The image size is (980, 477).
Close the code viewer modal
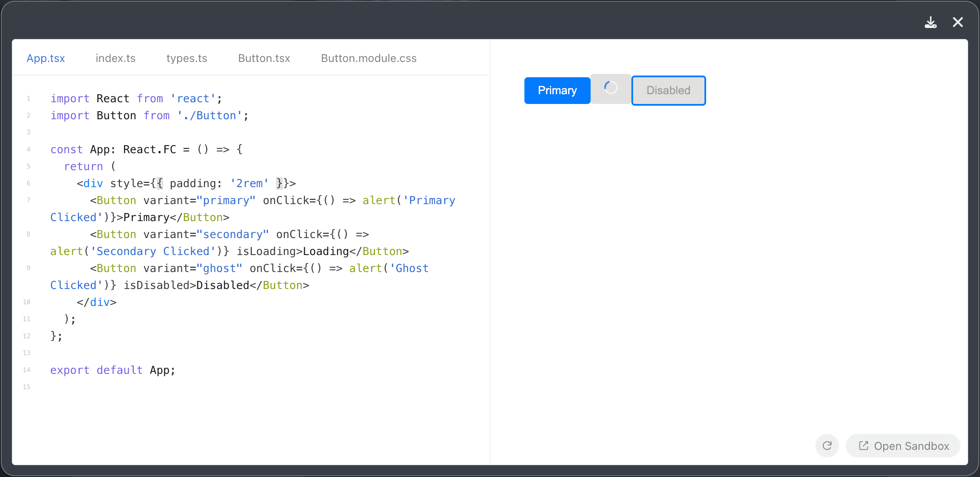(x=958, y=22)
